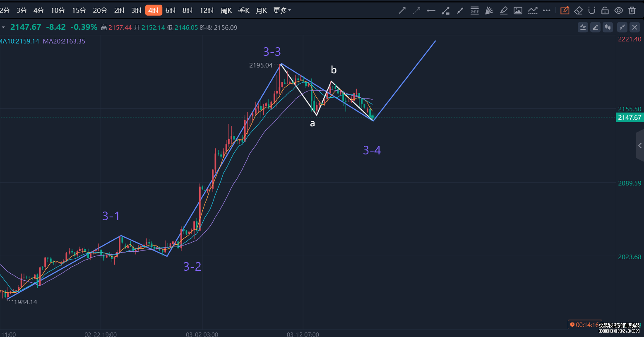Click the MA10:2159.14 indicator label
The height and width of the screenshot is (337, 644).
[x=19, y=41]
